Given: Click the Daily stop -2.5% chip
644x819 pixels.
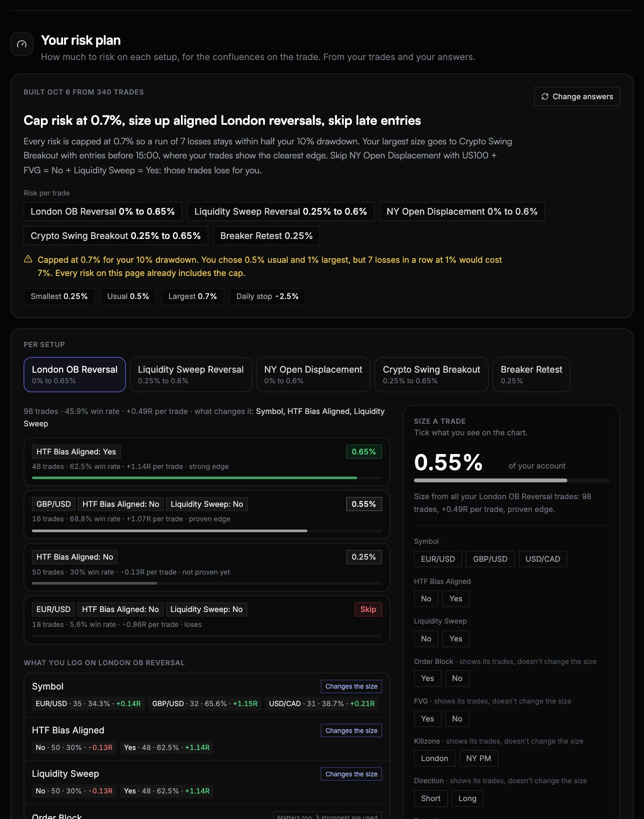Looking at the screenshot, I should [x=267, y=296].
